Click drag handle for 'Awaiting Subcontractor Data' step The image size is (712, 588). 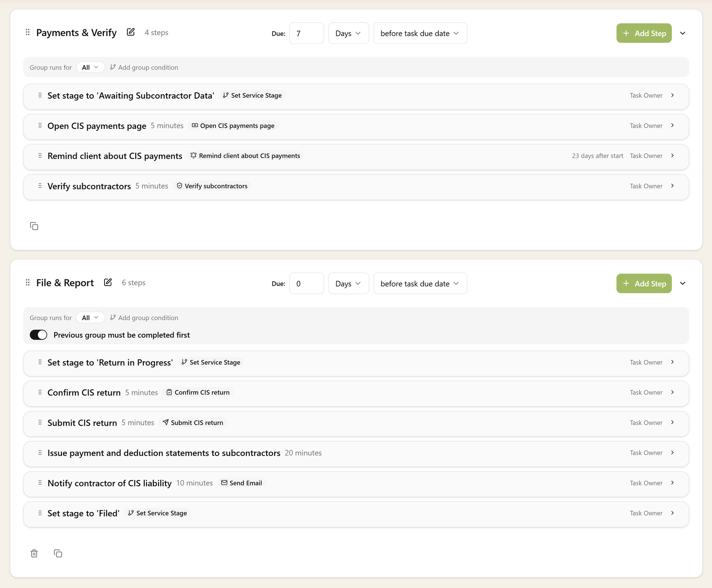pos(40,95)
